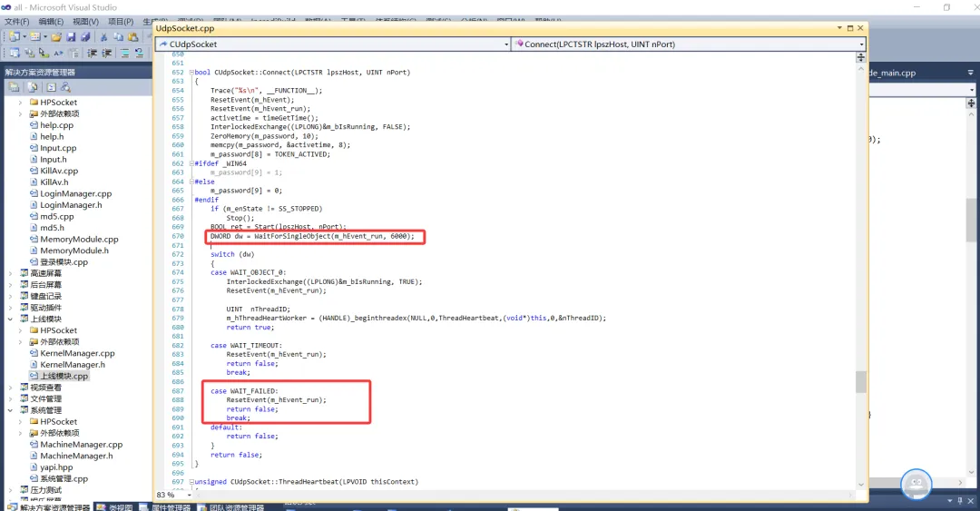Click the Save floppy-disk icon
The height and width of the screenshot is (511, 980).
(71, 37)
